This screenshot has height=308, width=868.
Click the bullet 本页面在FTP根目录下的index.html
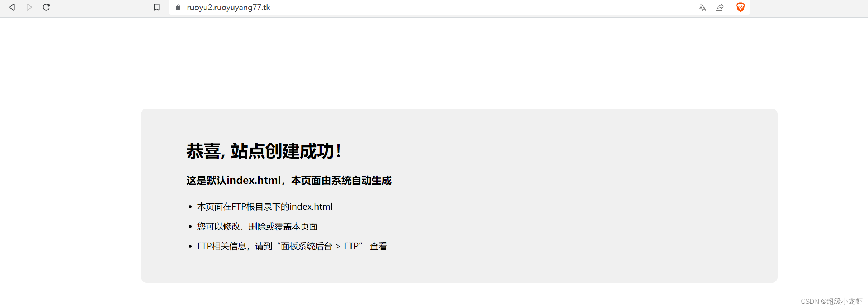coord(265,207)
